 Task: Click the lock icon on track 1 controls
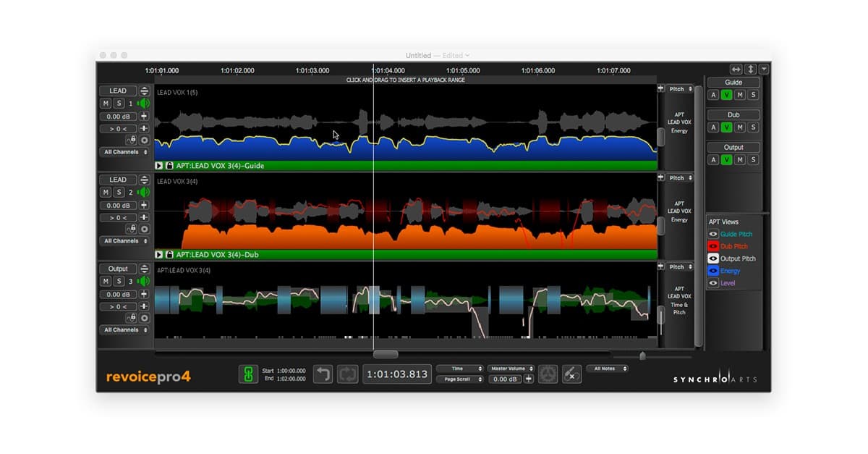[x=132, y=140]
